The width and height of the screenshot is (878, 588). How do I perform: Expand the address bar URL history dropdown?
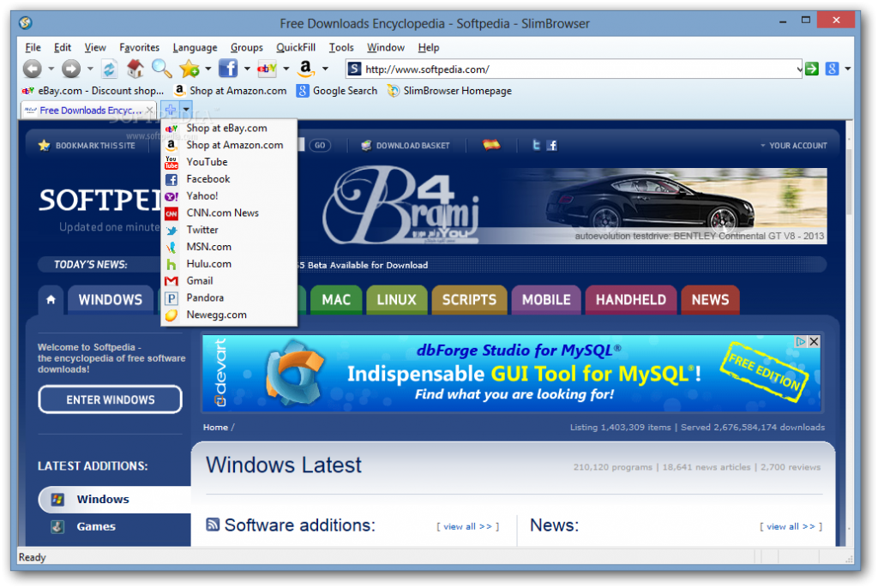797,69
